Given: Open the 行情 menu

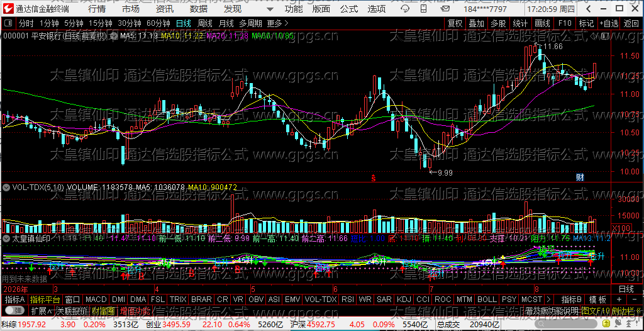Looking at the screenshot, I should [97, 9].
